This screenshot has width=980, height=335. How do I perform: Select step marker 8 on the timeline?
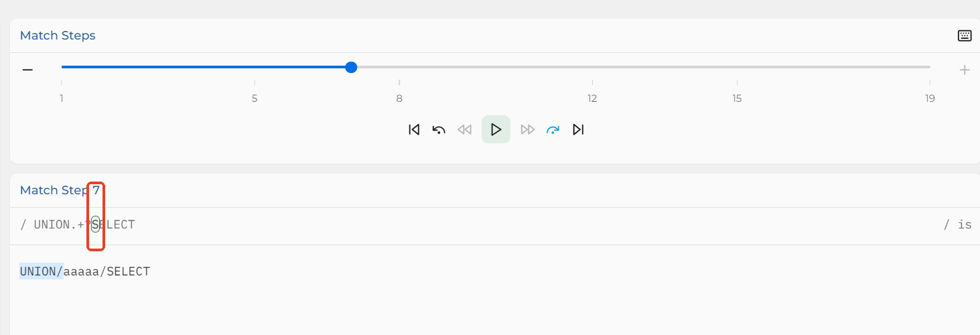pyautogui.click(x=399, y=98)
